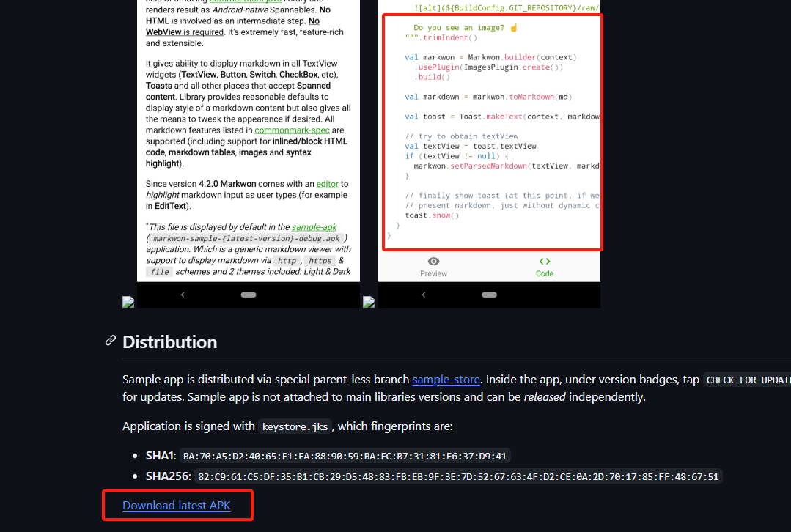Click the Download latest APK link
Screen dimensions: 791x532
(176, 506)
